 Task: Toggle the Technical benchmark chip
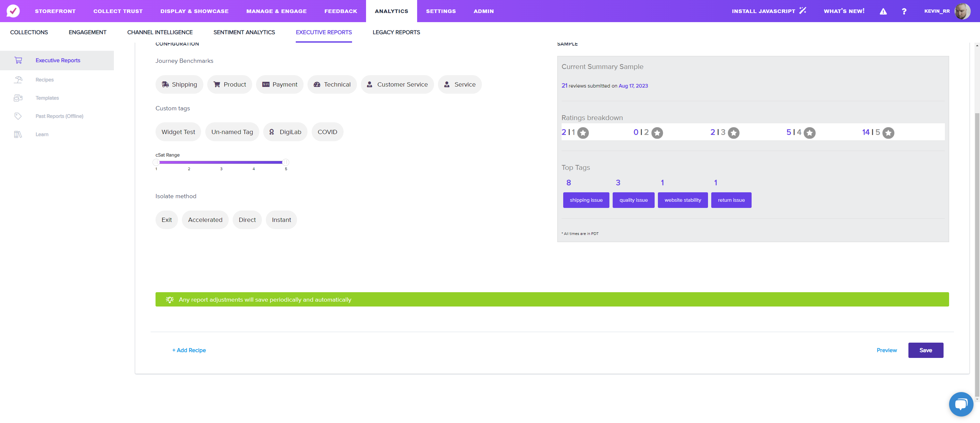pos(332,85)
